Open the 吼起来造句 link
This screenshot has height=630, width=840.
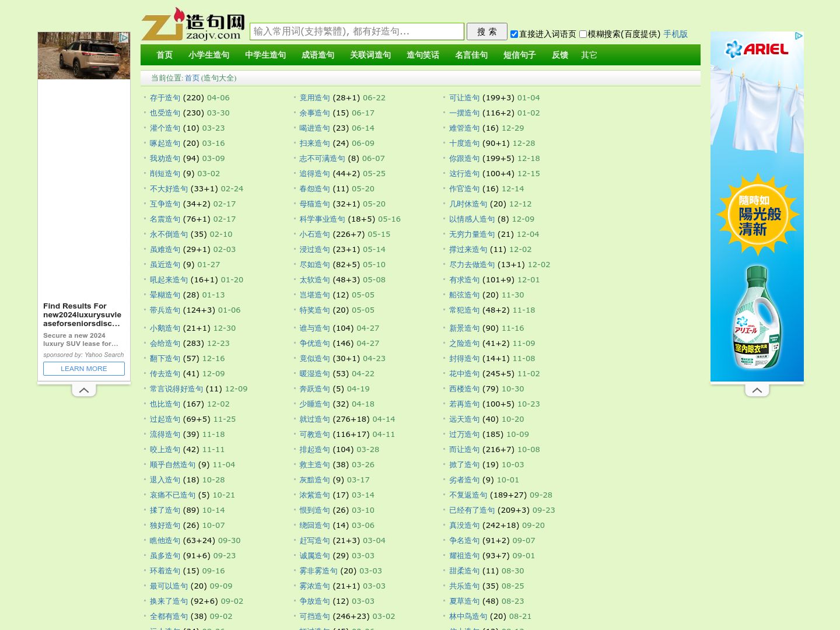(x=169, y=279)
